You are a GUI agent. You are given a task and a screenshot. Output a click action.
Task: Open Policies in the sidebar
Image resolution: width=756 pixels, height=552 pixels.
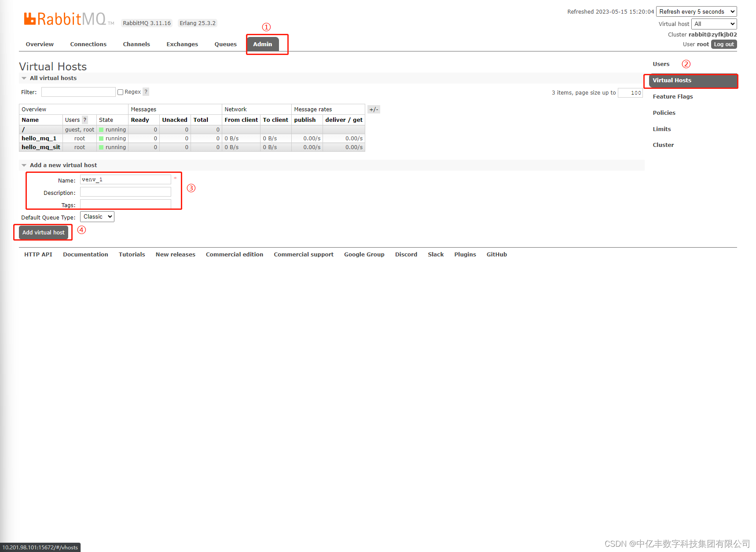[x=664, y=113]
